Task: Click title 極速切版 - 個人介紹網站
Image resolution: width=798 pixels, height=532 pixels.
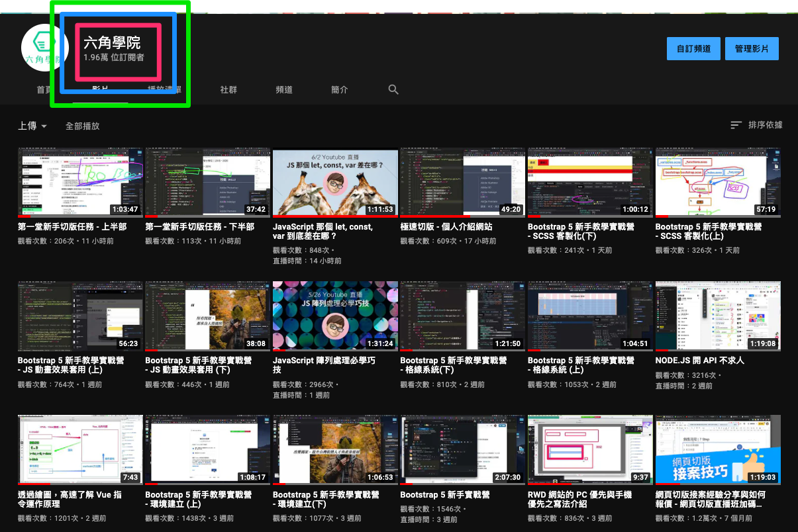Action: [446, 227]
